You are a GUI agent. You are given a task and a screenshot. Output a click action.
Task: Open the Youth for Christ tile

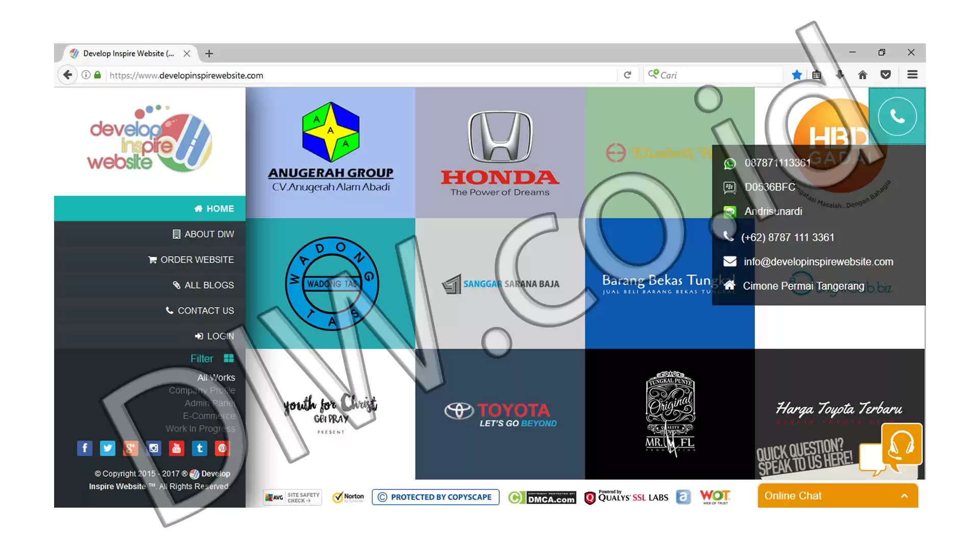tap(330, 414)
